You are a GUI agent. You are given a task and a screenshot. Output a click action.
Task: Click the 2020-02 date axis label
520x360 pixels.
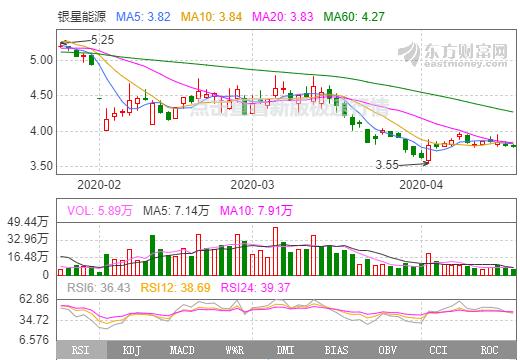[x=99, y=185]
